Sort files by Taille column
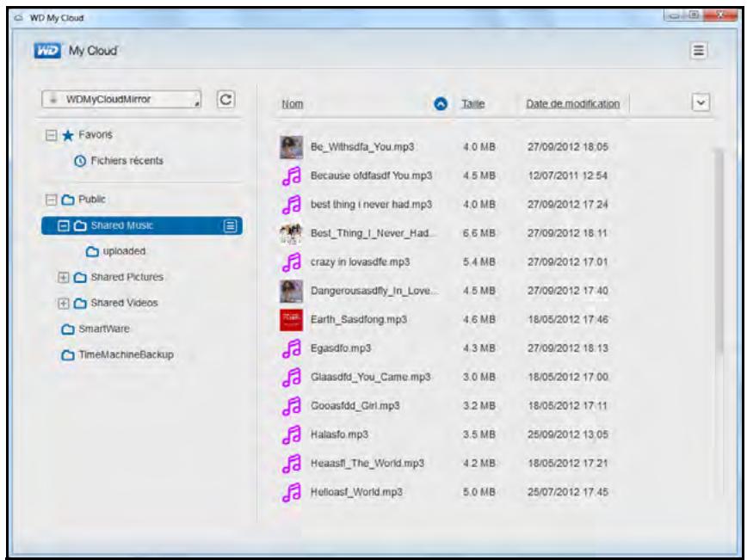Viewport: 747px width, 560px height. pos(472,104)
